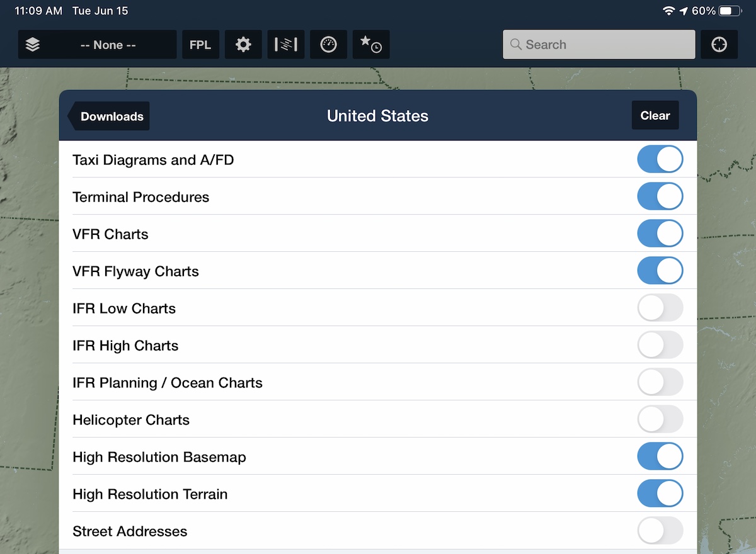Open the '-- None --' layer dropdown
The image size is (756, 554).
pos(97,45)
